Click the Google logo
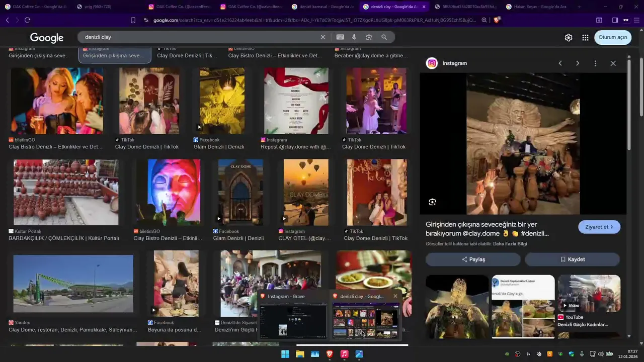Image resolution: width=644 pixels, height=362 pixels. tap(47, 38)
